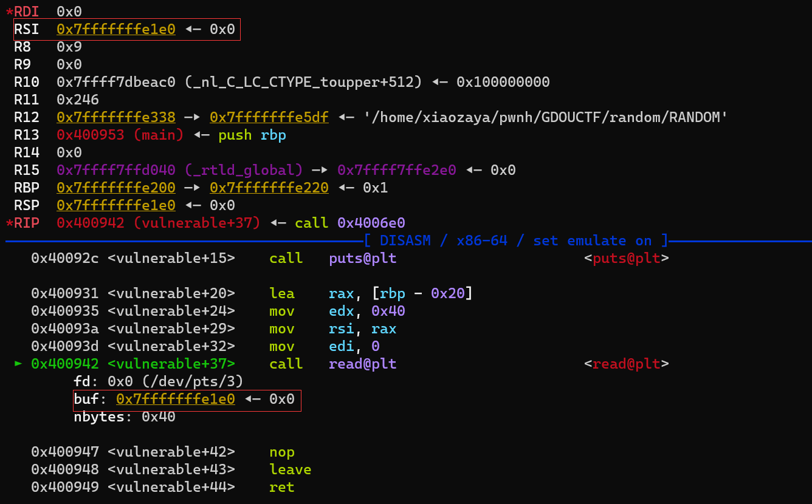Click the R13 value 0x400953 (main)
Image resolution: width=812 pixels, height=504 pixels.
click(x=120, y=135)
